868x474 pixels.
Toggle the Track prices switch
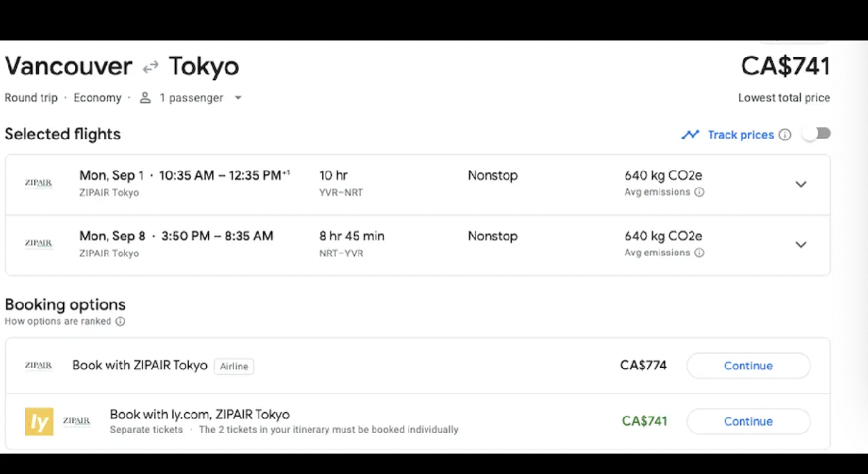pyautogui.click(x=817, y=134)
